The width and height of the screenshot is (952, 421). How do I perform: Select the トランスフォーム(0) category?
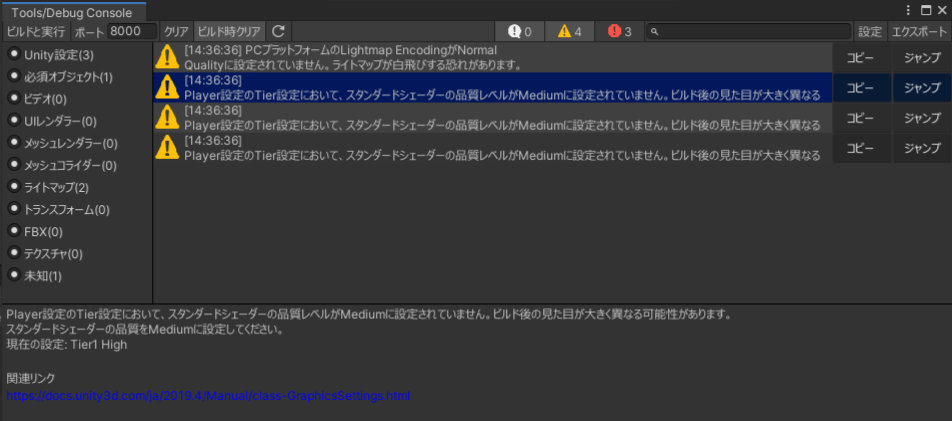[59, 210]
